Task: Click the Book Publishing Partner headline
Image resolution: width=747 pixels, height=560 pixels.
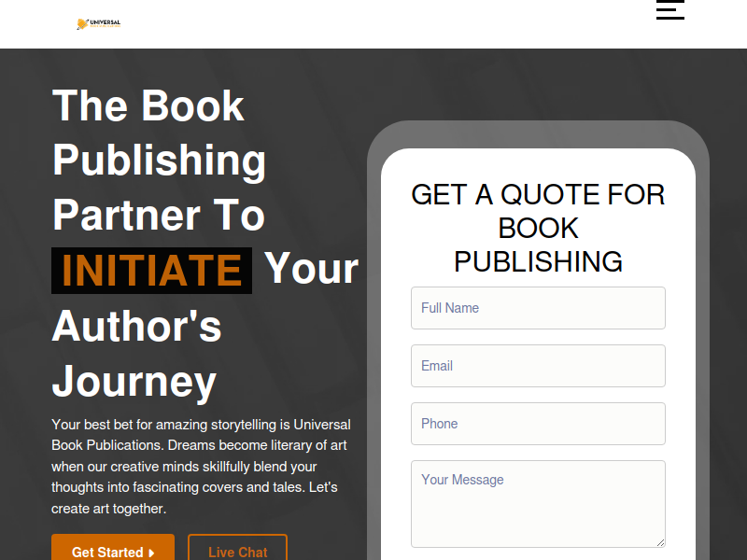Action: pyautogui.click(x=159, y=160)
